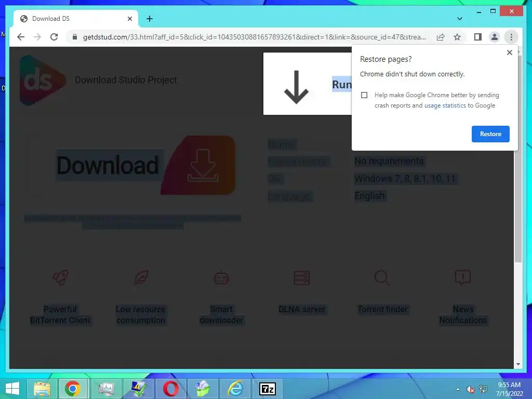Click the muted volume tray icon
This screenshot has height=399, width=532.
pyautogui.click(x=470, y=389)
